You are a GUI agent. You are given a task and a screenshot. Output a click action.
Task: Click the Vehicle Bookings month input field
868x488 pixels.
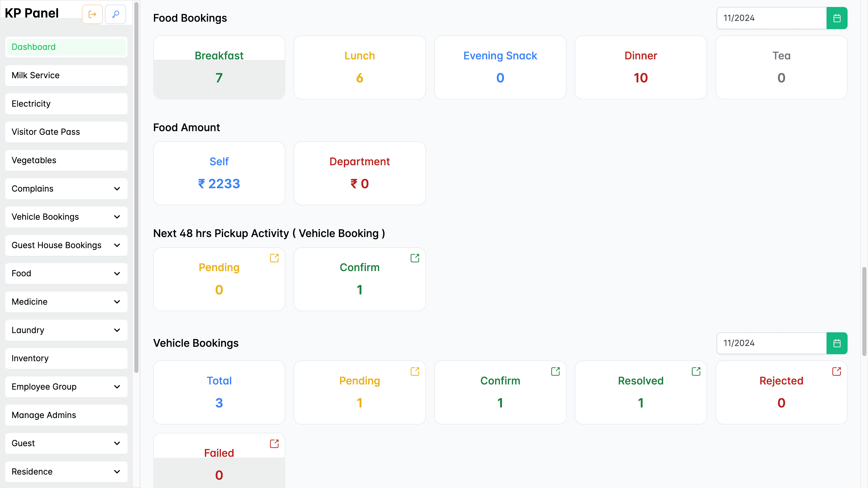(771, 343)
